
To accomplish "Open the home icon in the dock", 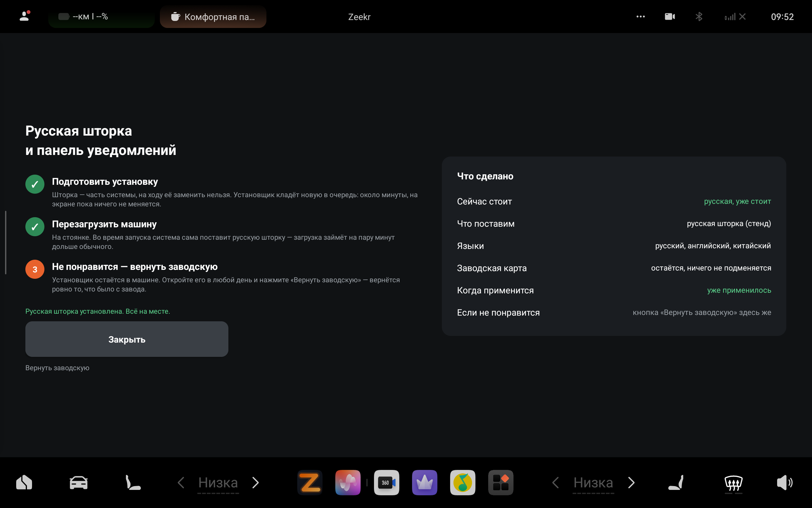I will tap(24, 483).
